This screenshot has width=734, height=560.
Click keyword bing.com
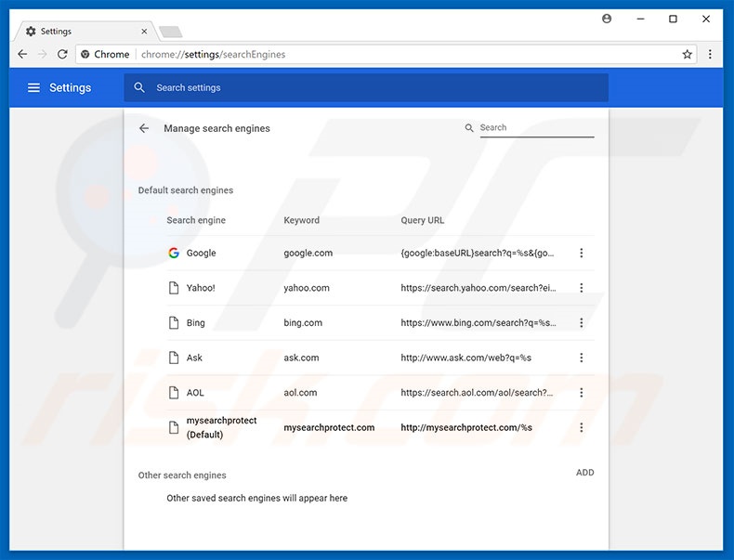point(303,323)
